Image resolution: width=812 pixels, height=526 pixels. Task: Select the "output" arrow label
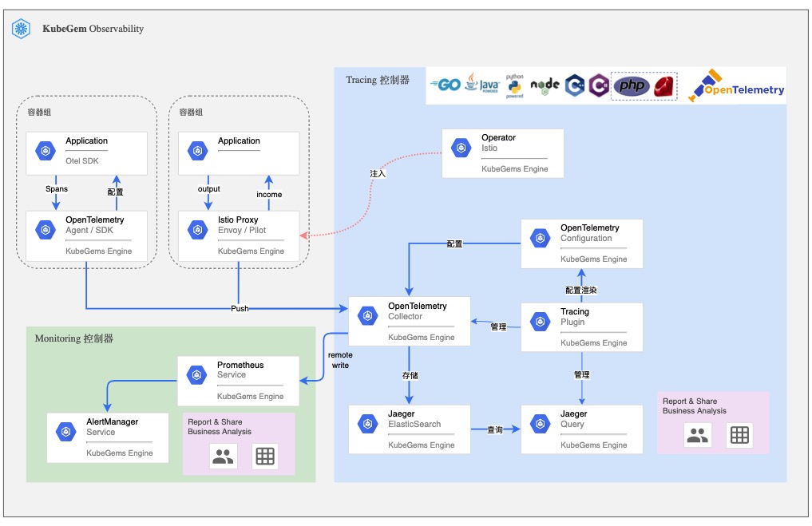coord(208,189)
